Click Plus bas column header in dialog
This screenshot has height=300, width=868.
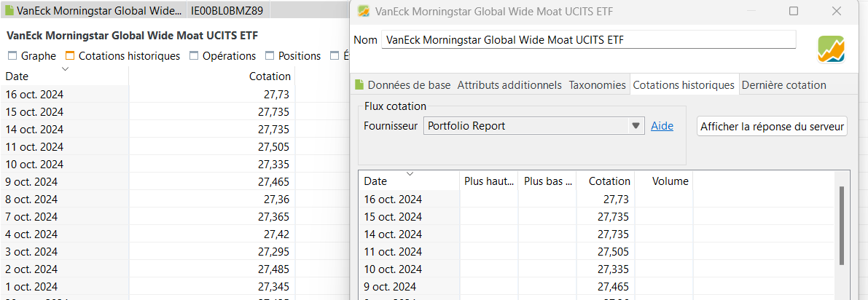tap(547, 181)
